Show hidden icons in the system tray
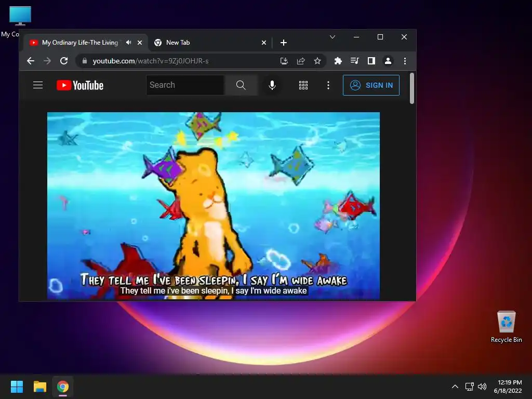Screen dimensions: 532x399 click(455, 387)
